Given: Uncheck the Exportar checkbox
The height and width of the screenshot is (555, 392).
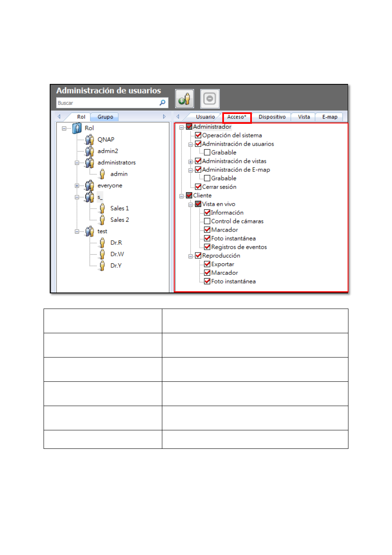Looking at the screenshot, I should [207, 264].
